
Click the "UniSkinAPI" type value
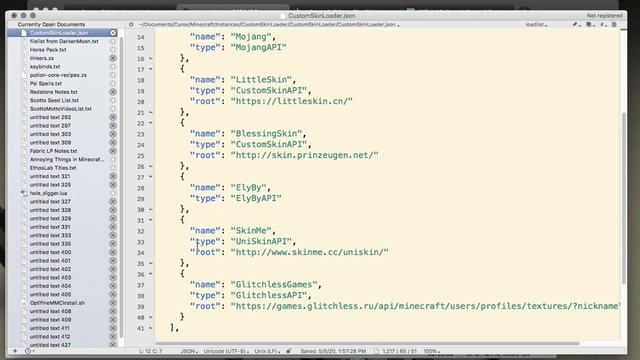pos(261,241)
